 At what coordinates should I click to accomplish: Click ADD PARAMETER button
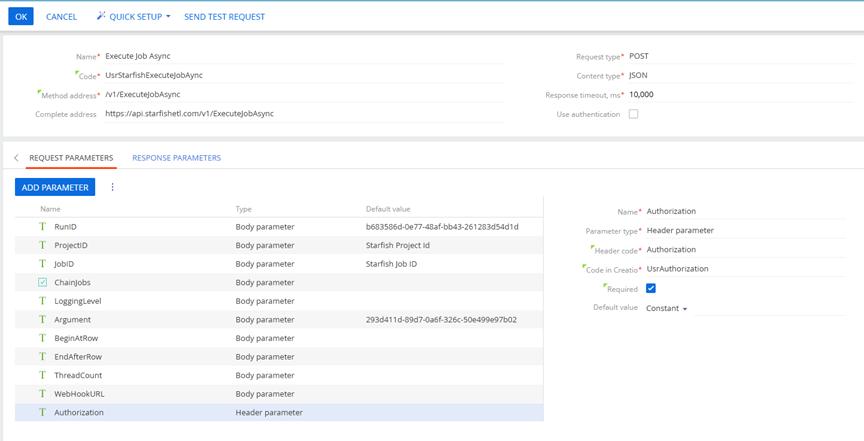click(55, 187)
